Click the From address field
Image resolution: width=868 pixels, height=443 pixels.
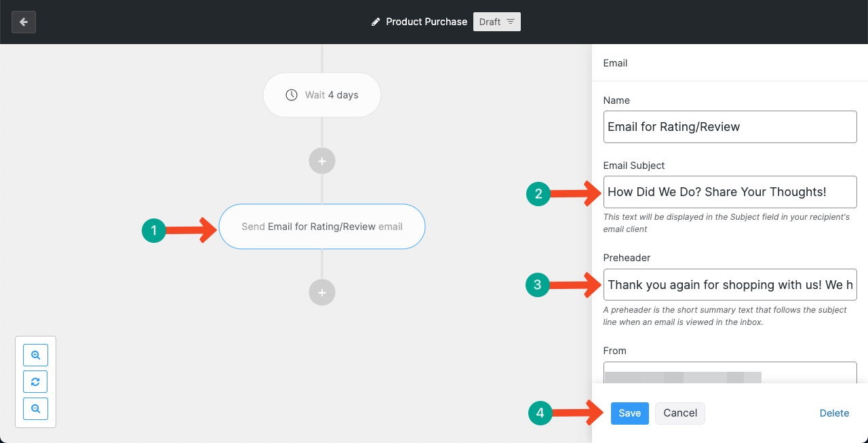[730, 373]
